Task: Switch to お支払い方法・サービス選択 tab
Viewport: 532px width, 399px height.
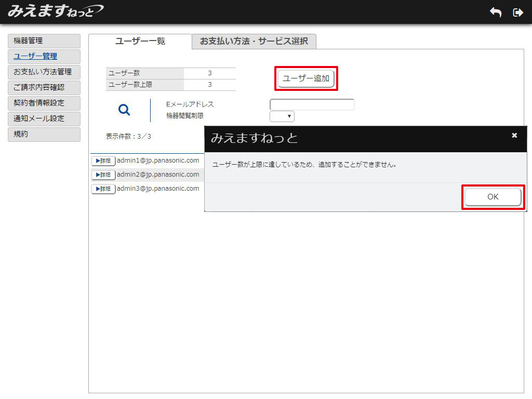Action: (254, 42)
